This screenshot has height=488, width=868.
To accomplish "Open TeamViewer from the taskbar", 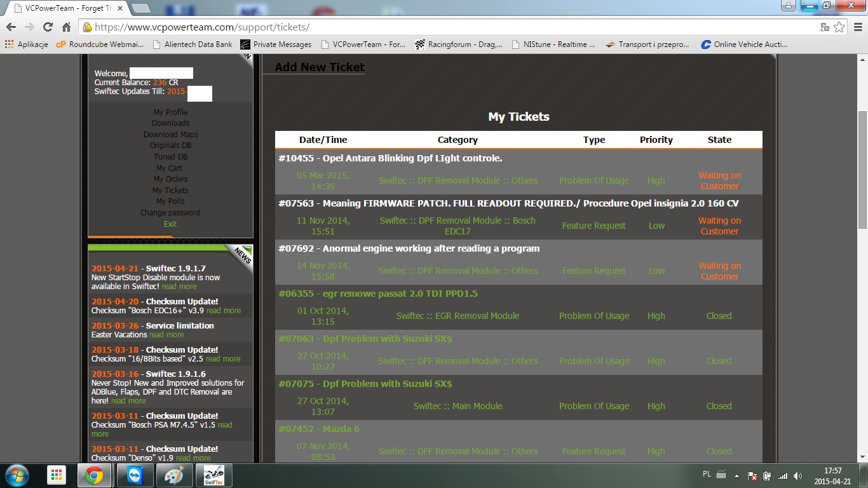I will coord(135,475).
